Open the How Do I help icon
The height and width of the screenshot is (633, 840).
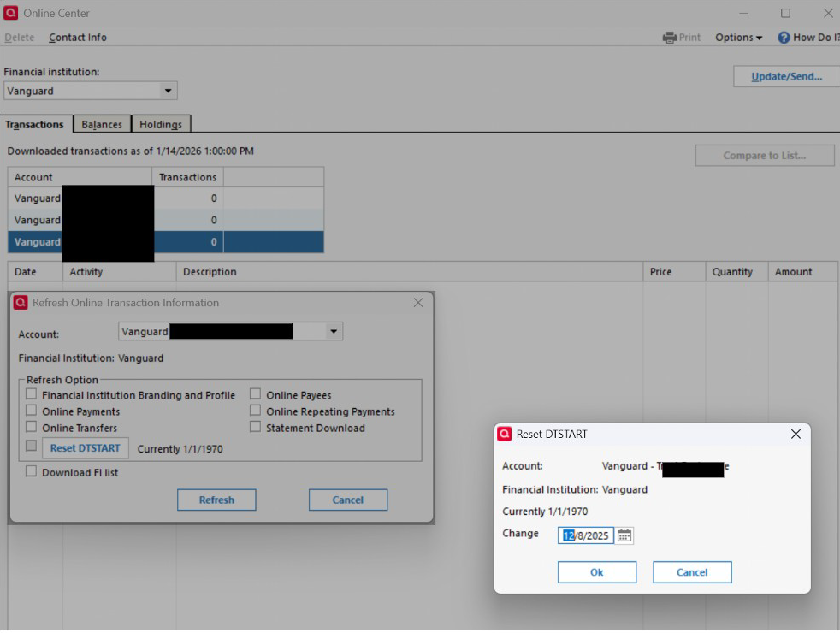click(784, 38)
